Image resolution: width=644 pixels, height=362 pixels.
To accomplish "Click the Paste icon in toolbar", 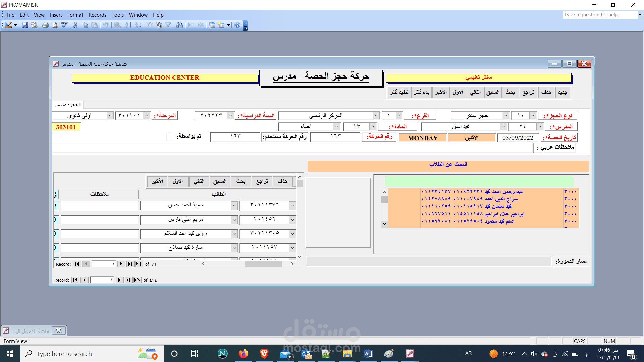I will [95, 25].
